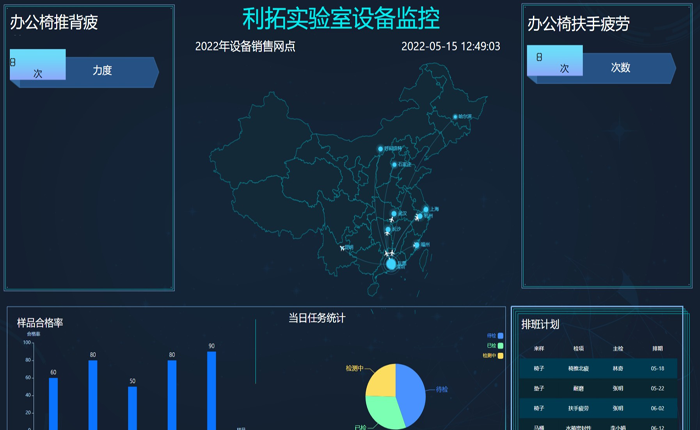Click the Wuhan (武汉) city marker
700x430 pixels.
[393, 214]
